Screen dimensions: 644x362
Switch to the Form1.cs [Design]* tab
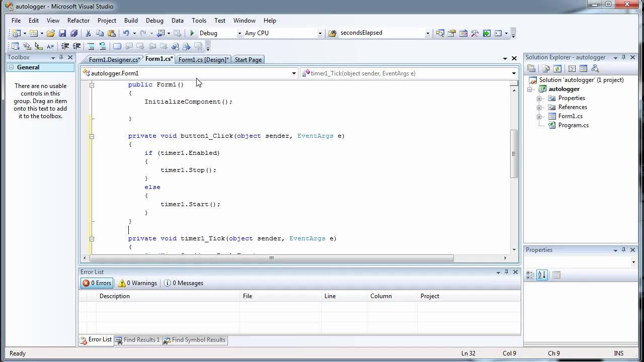click(203, 59)
